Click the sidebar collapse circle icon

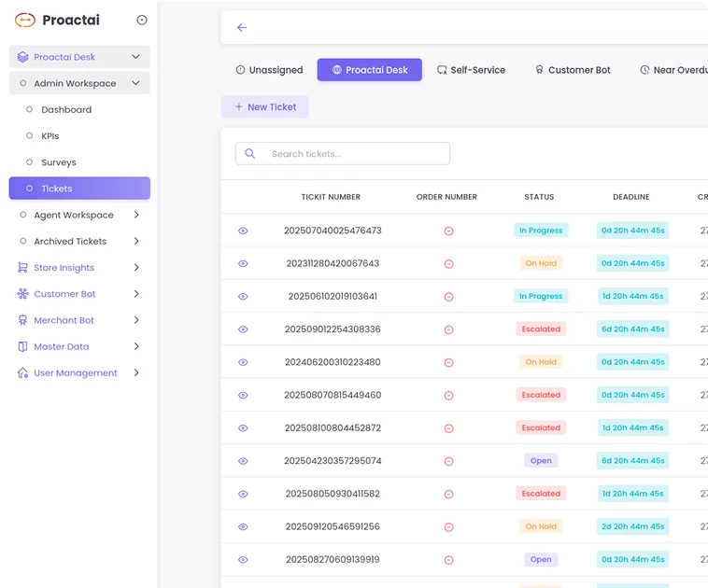click(x=142, y=20)
